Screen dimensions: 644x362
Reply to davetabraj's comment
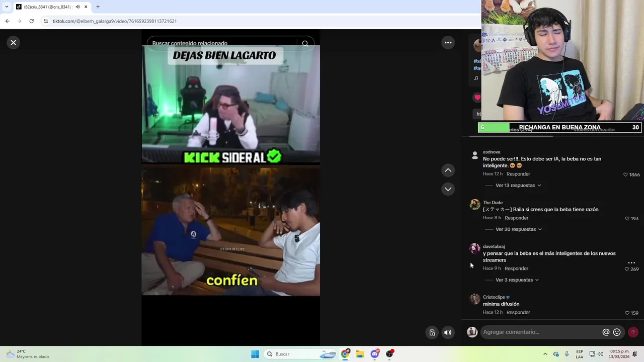tap(516, 268)
